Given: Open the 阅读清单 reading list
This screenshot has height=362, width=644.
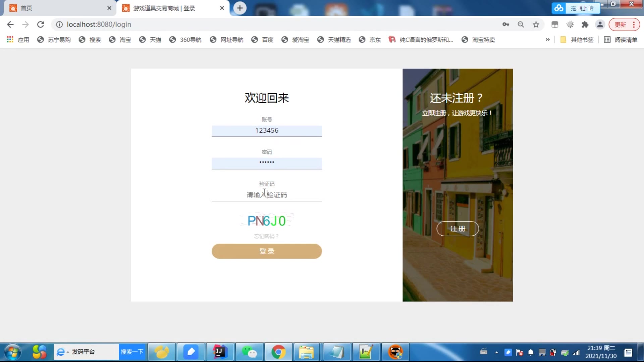Looking at the screenshot, I should coord(621,40).
